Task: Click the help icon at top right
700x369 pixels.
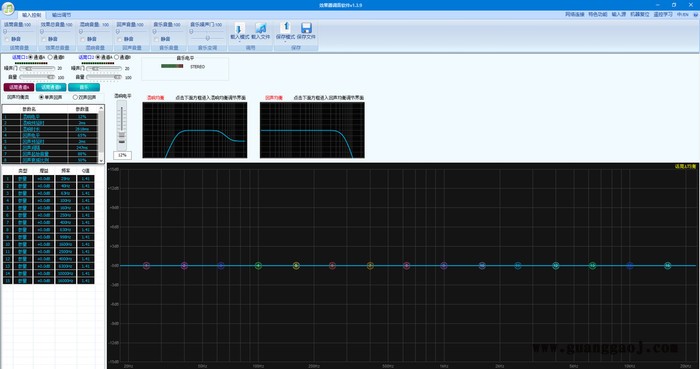Action: (x=696, y=15)
